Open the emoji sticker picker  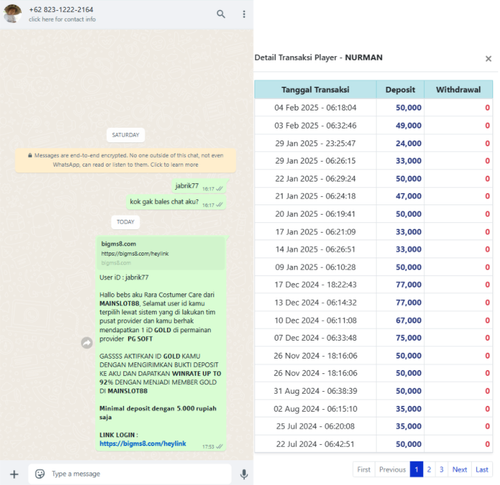(x=40, y=474)
